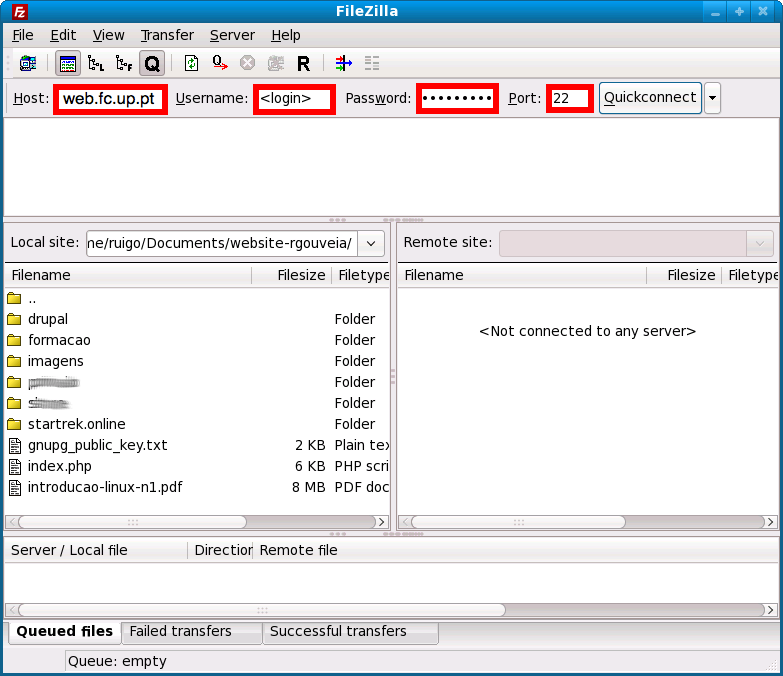
Task: Click imagens folder icon
Action: click(14, 361)
